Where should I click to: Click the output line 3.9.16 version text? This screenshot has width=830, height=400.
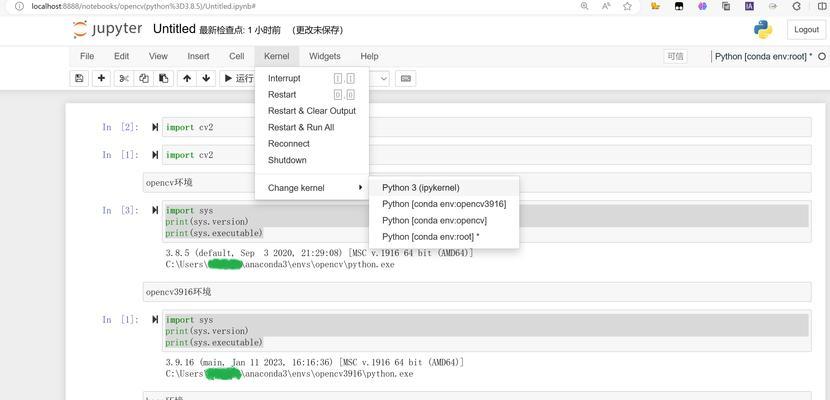315,362
